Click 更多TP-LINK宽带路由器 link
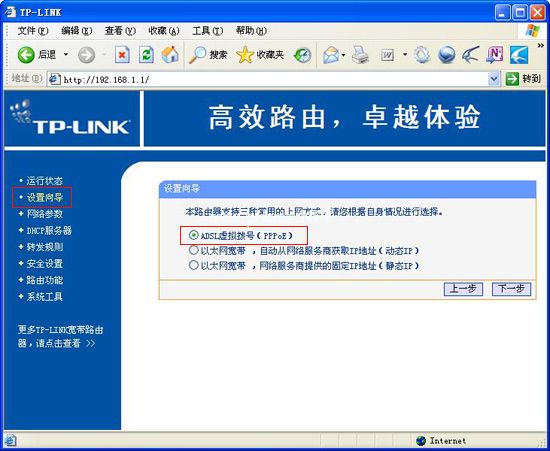550x451 pixels. point(60,336)
